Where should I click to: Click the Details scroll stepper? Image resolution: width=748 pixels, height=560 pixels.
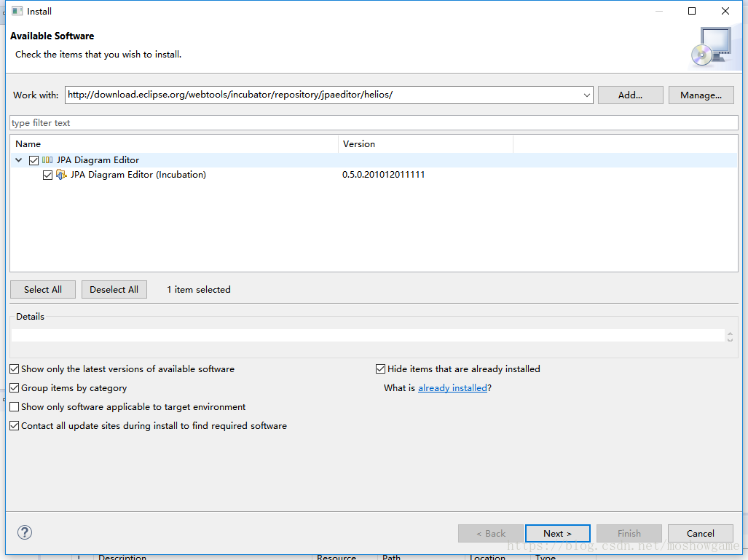coord(730,336)
